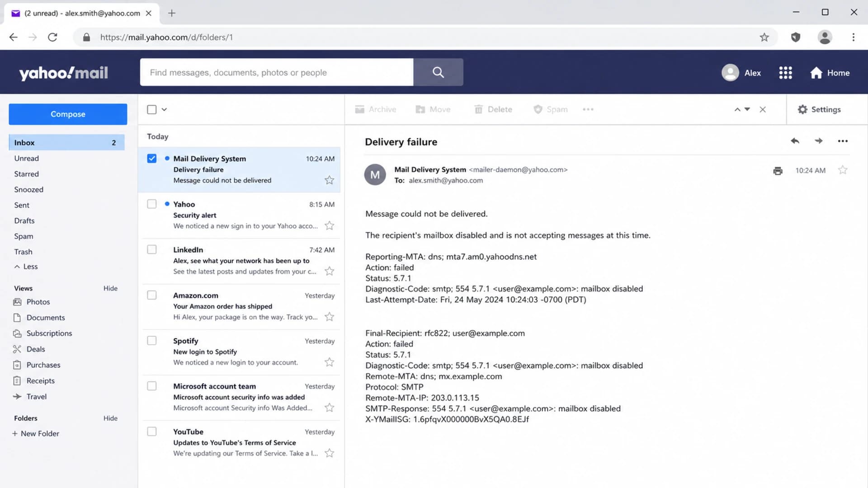The height and width of the screenshot is (488, 868).
Task: Star the Microsoft account team email
Action: [x=330, y=408]
